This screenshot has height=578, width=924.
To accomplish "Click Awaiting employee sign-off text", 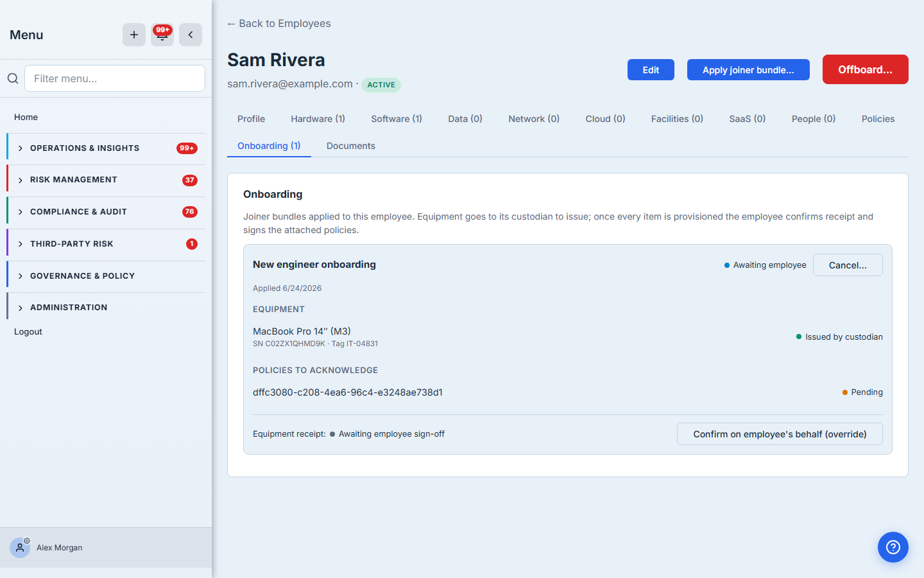I will [391, 434].
